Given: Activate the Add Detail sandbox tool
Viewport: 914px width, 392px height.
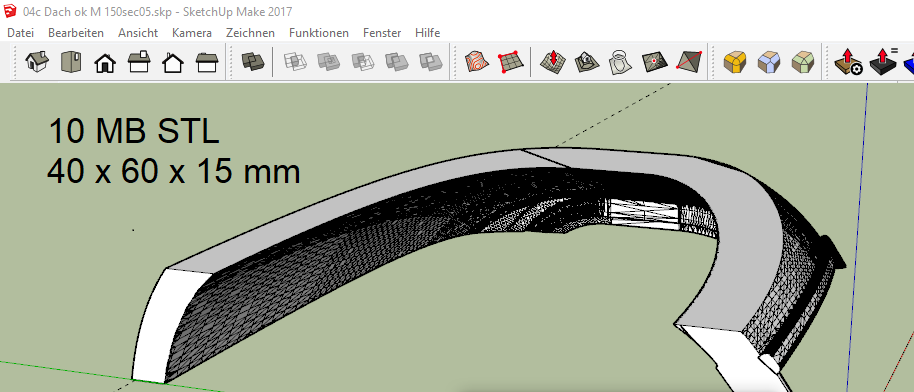Looking at the screenshot, I should click(654, 61).
